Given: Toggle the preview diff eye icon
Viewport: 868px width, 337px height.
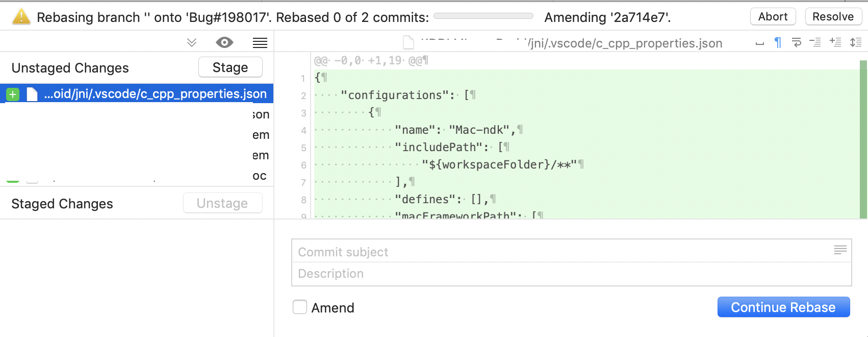Looking at the screenshot, I should pos(224,42).
